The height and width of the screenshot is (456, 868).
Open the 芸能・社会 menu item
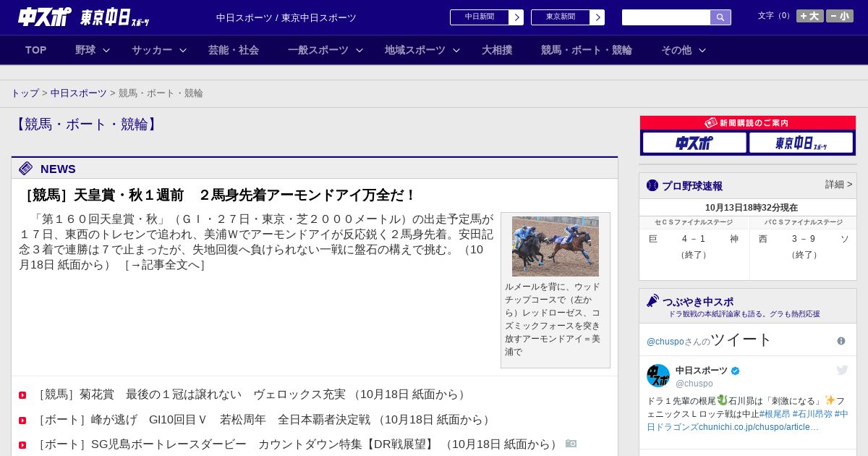point(234,50)
